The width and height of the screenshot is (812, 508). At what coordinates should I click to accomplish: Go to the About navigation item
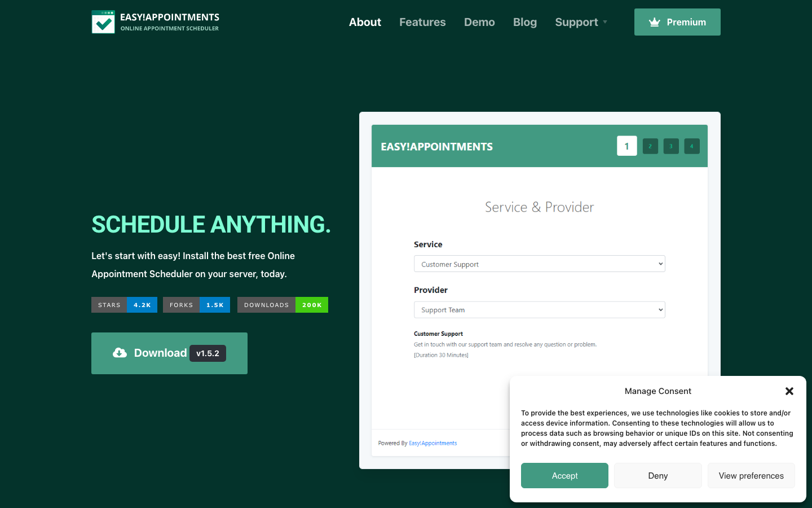365,22
